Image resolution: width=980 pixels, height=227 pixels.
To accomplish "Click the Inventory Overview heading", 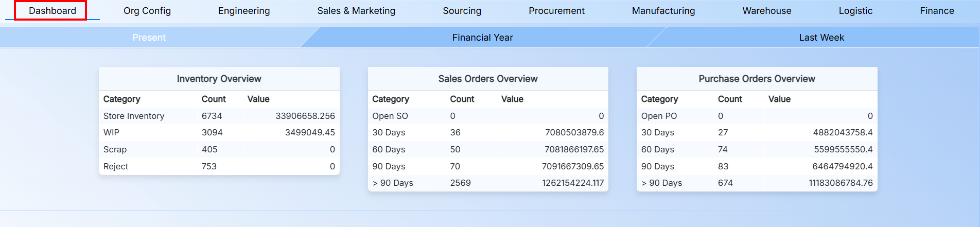I will (x=219, y=79).
